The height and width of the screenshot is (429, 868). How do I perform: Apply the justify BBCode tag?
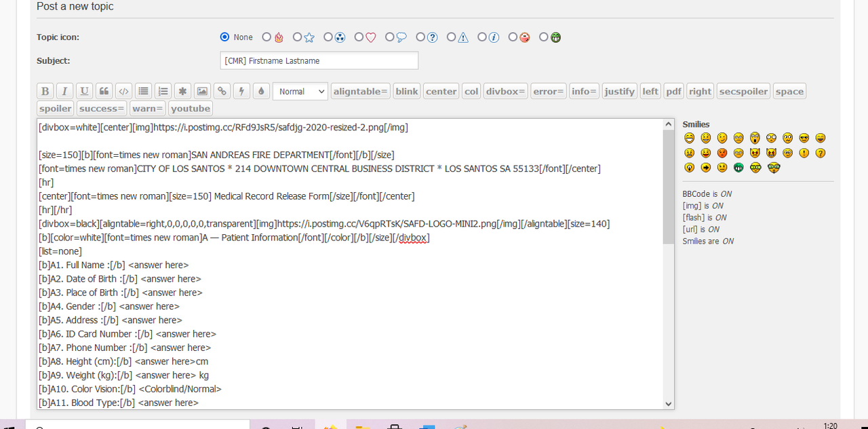[x=620, y=92]
